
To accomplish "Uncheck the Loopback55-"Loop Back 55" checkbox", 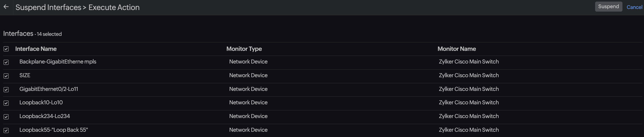I will pyautogui.click(x=6, y=131).
